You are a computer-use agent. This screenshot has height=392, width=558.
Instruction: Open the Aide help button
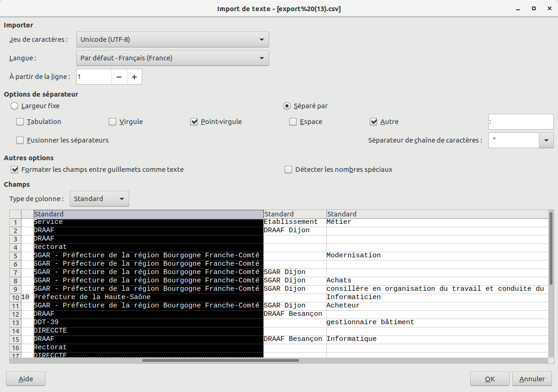26,379
